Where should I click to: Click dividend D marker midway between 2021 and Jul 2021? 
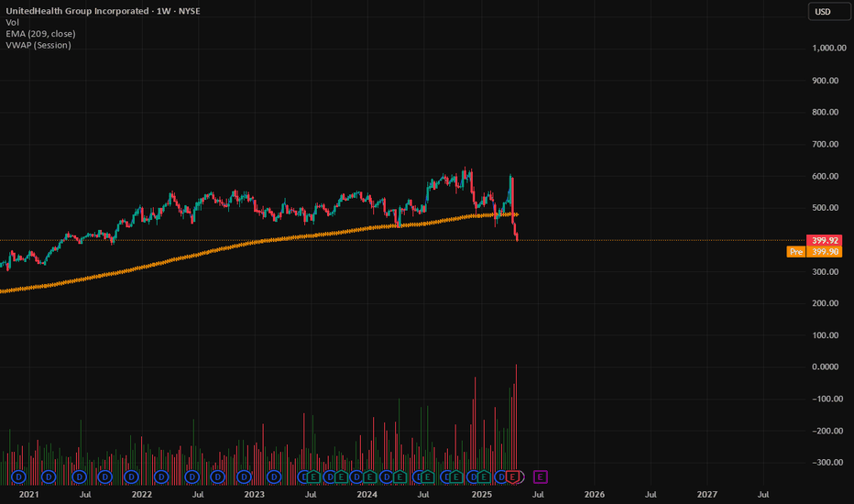(49, 477)
